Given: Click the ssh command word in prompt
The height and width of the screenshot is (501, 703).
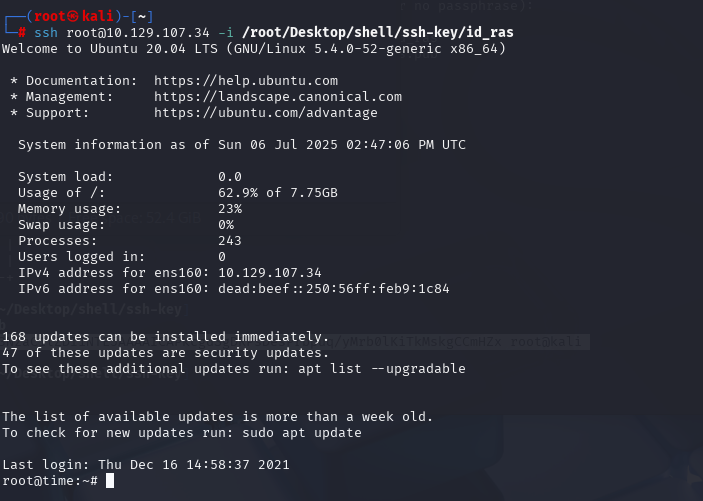Looking at the screenshot, I should [x=46, y=33].
